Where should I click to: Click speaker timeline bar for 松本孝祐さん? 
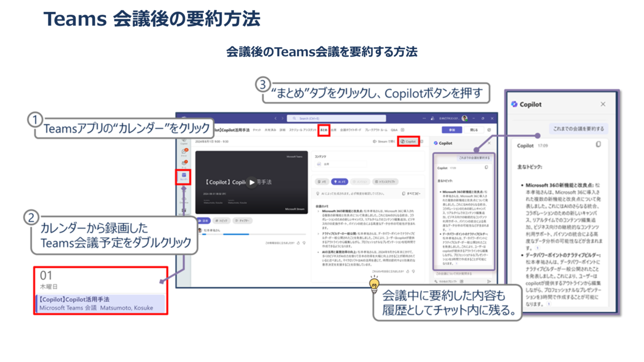252,234
